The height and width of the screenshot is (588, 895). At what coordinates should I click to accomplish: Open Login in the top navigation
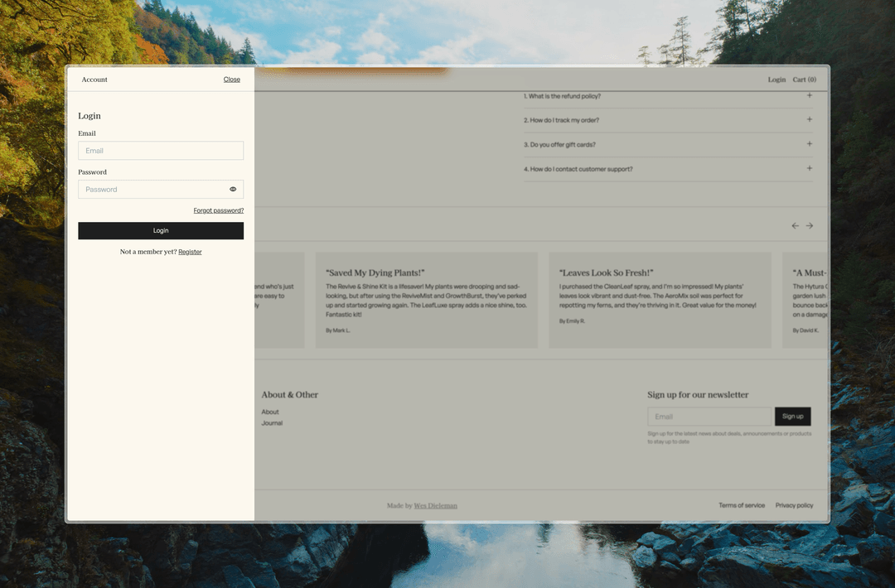pyautogui.click(x=776, y=80)
